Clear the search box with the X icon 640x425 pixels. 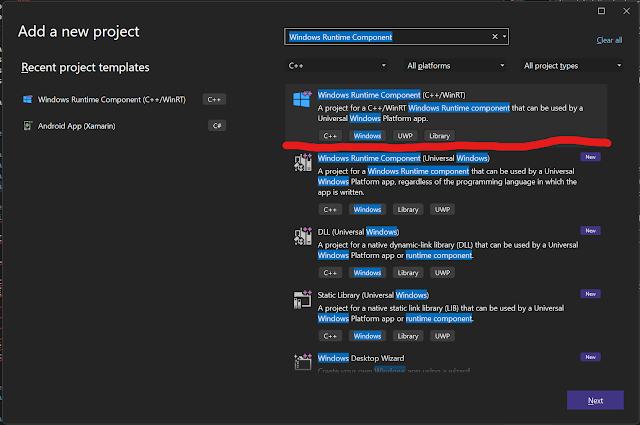point(495,37)
